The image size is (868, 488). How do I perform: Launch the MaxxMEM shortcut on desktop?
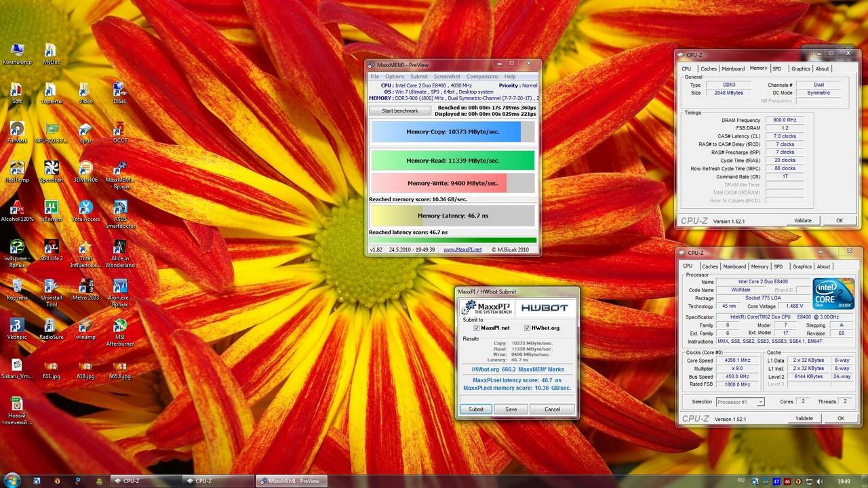coord(120,175)
